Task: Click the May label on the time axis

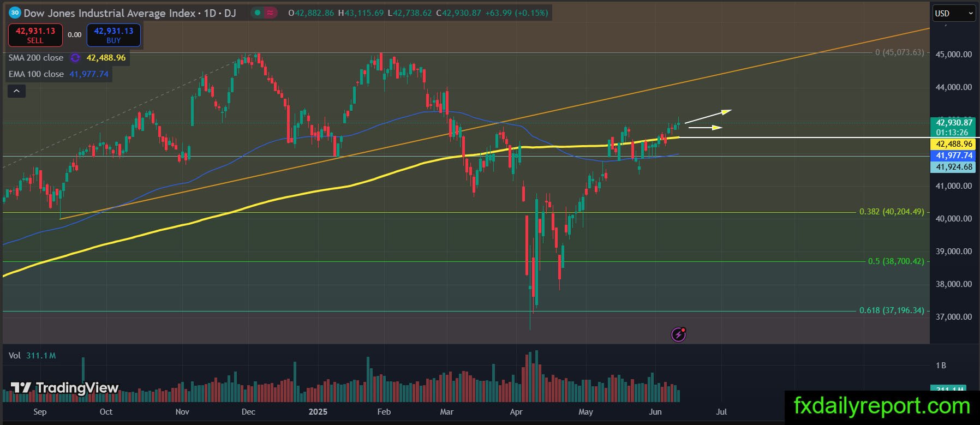Action: tap(585, 412)
